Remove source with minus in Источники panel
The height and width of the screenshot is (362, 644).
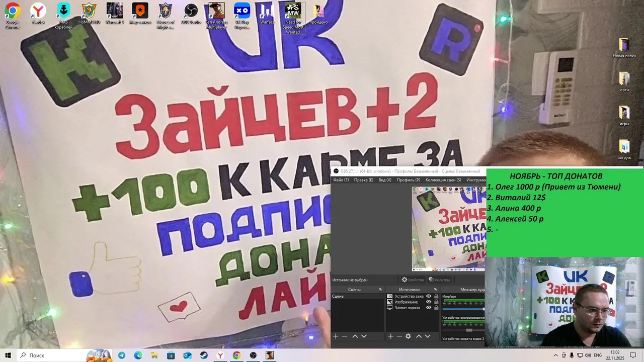click(x=399, y=336)
